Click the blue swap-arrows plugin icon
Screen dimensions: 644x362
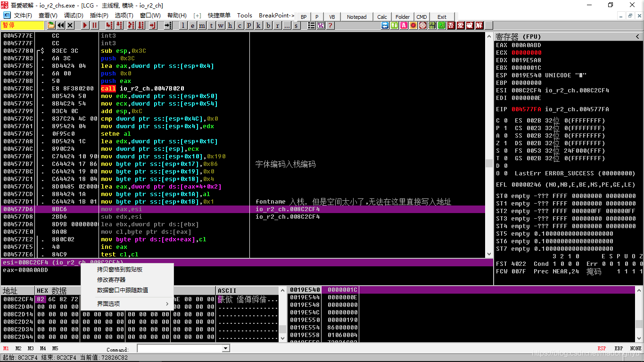pyautogui.click(x=385, y=25)
